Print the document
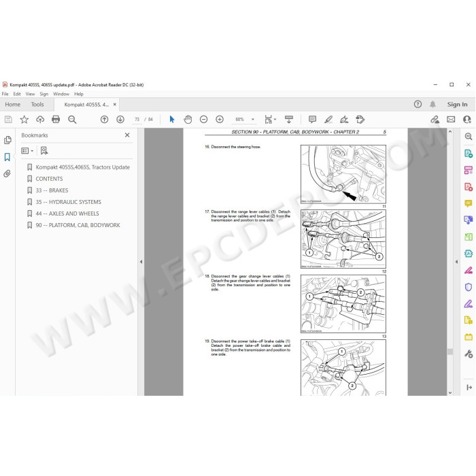This screenshot has width=476, height=476. coord(56,119)
